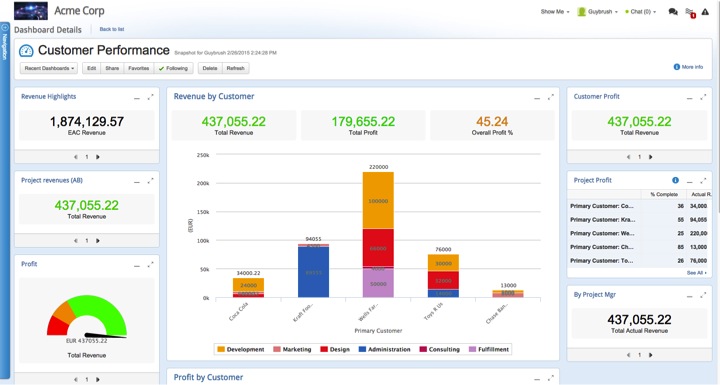This screenshot has width=720, height=385.
Task: Click the Profit gauge chart
Action: point(86,317)
